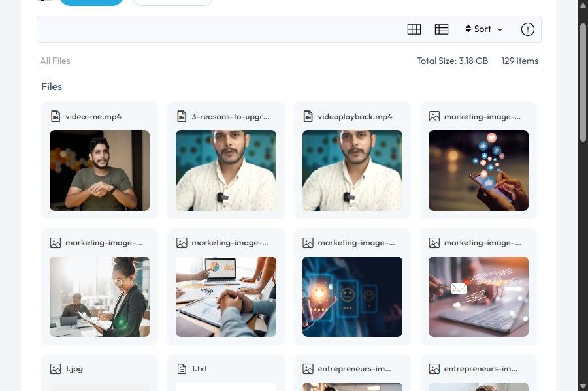588x391 pixels.
Task: Click the document icon beside 1.txt
Action: click(182, 369)
